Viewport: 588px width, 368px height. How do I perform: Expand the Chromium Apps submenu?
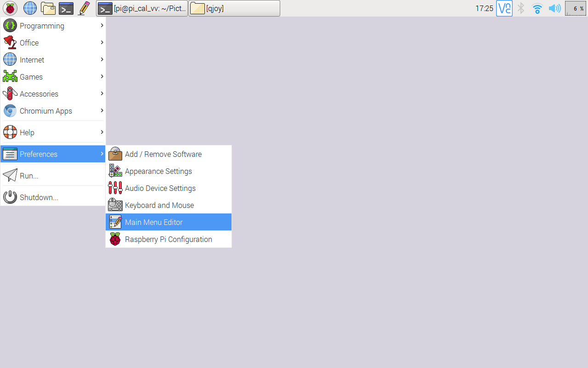46,110
